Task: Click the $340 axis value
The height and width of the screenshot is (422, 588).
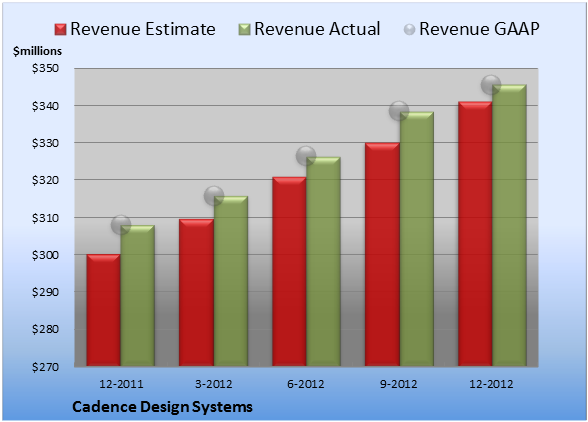Action: click(x=45, y=106)
